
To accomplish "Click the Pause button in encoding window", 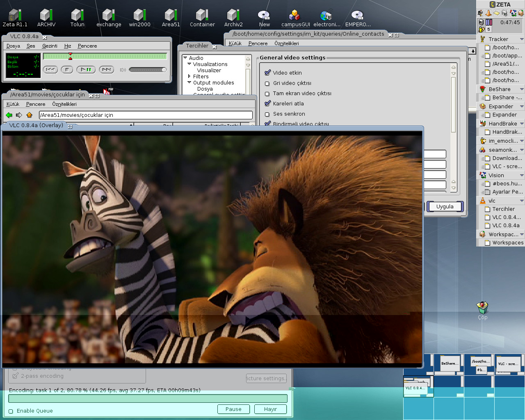I will click(x=233, y=409).
